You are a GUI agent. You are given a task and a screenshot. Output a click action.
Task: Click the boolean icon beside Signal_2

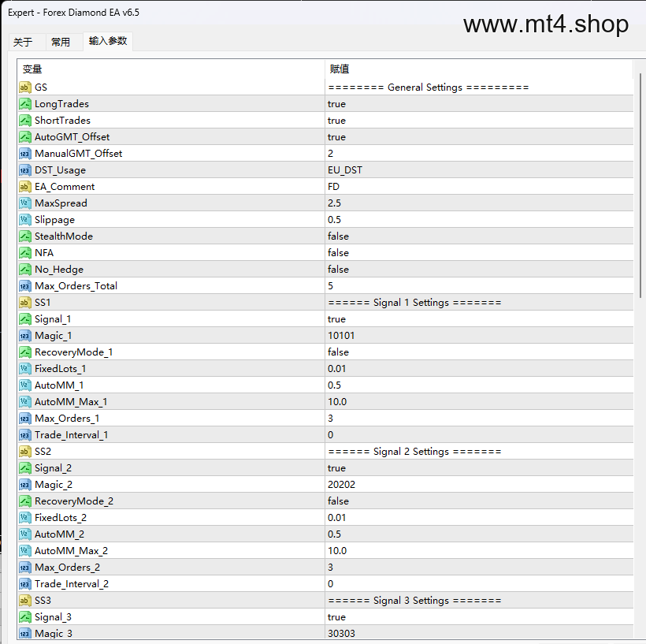click(25, 467)
